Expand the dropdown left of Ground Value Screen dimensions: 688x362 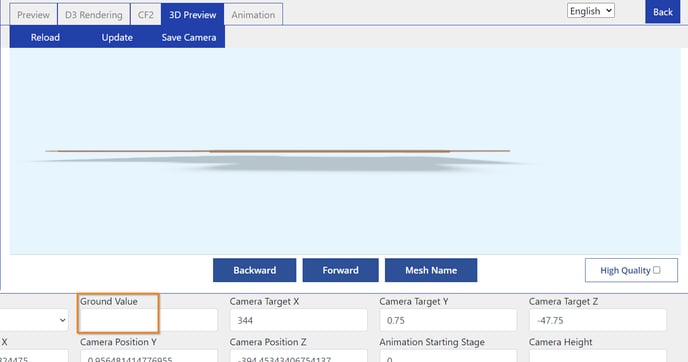click(34, 320)
